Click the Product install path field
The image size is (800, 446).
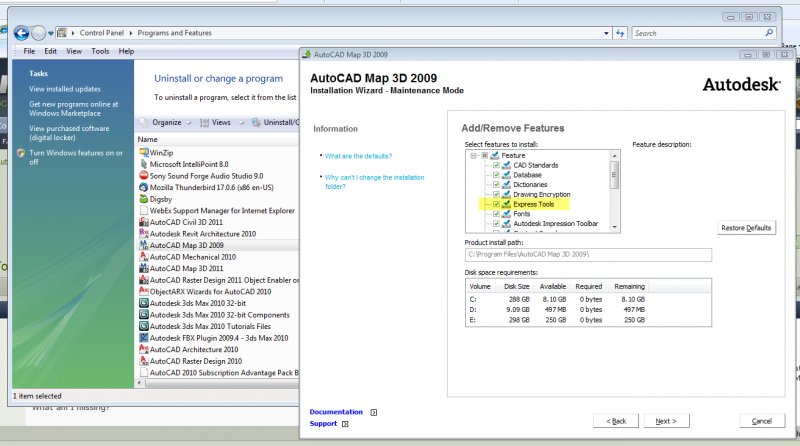pos(588,255)
